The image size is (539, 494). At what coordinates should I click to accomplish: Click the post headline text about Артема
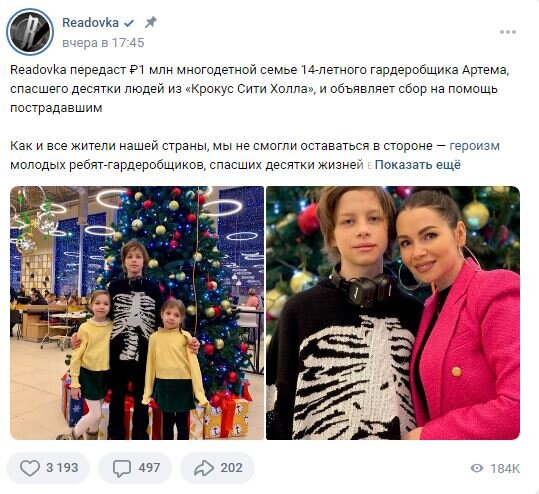click(x=259, y=89)
